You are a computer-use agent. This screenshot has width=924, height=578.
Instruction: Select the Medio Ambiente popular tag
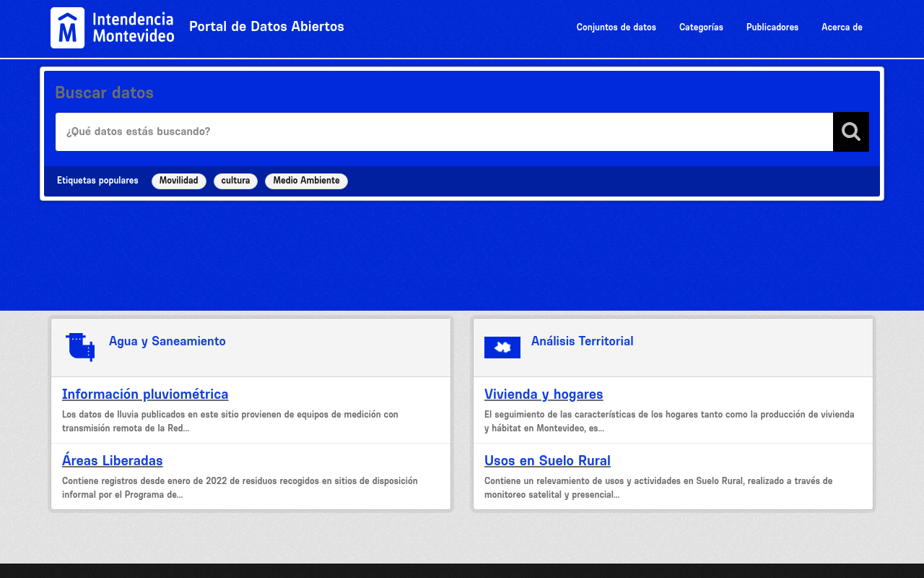[306, 181]
